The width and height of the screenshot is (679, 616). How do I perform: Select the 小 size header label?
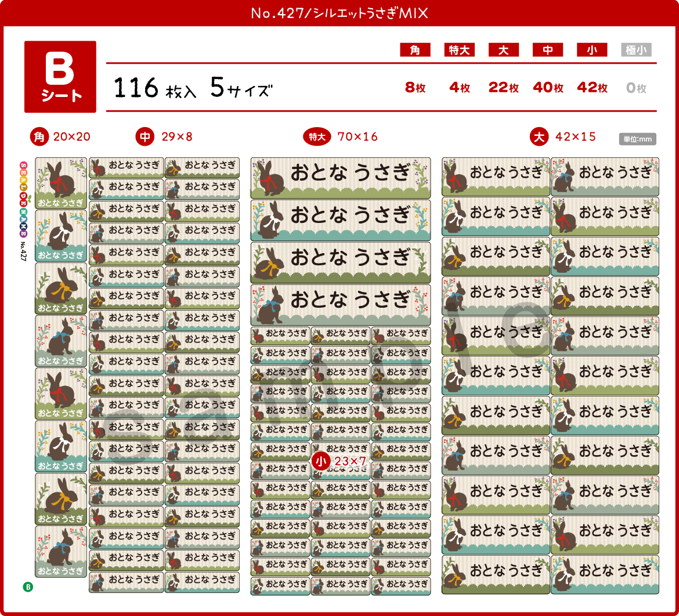592,50
